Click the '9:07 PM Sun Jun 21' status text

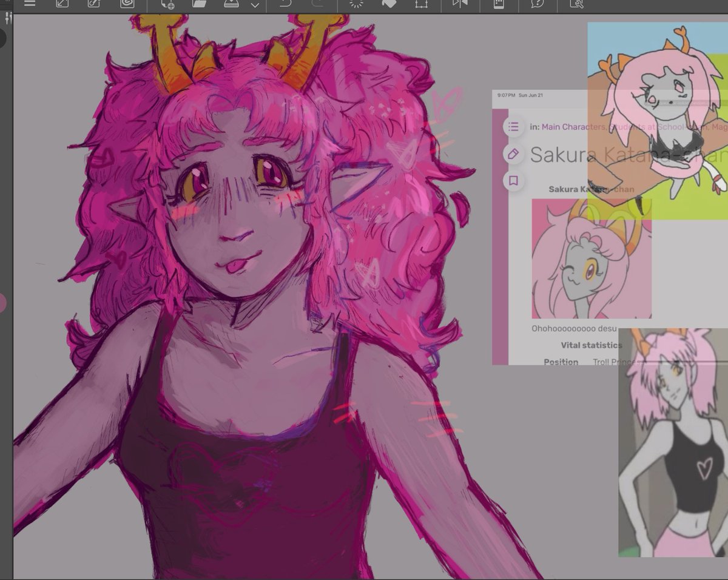(x=520, y=95)
